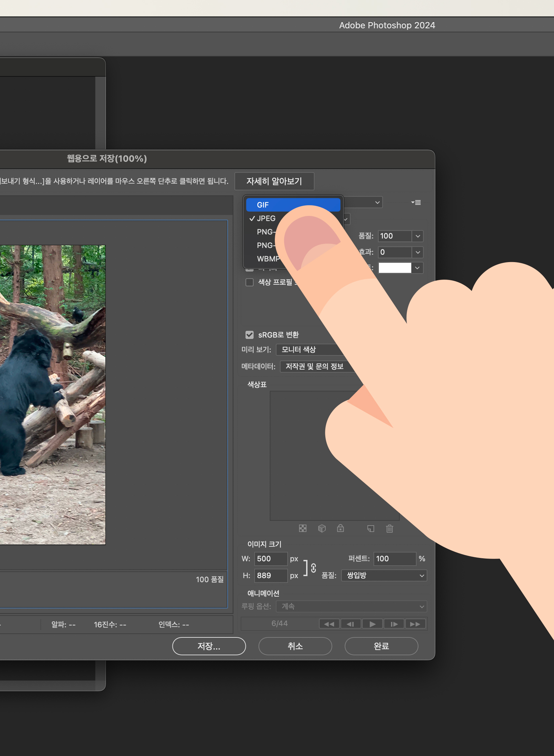Viewport: 554px width, 756px height.
Task: Click the 16진수: -- status text
Action: (x=110, y=625)
